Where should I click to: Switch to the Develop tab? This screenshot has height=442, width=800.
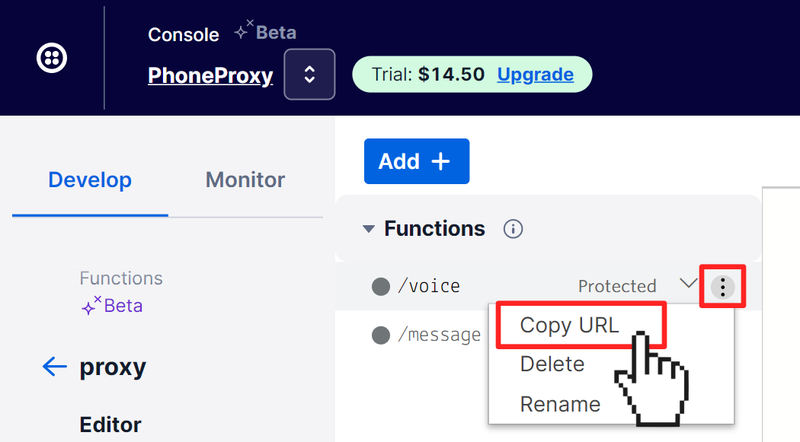tap(90, 180)
